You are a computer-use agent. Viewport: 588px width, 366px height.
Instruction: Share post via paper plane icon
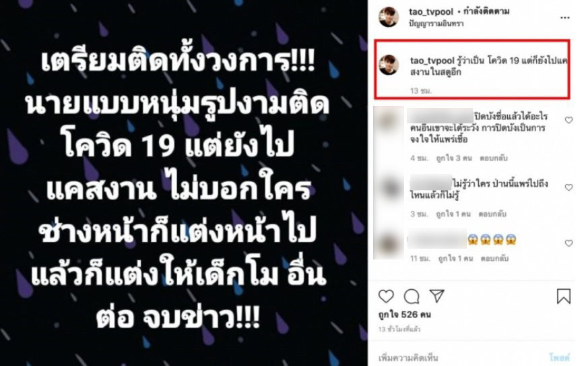(x=437, y=296)
